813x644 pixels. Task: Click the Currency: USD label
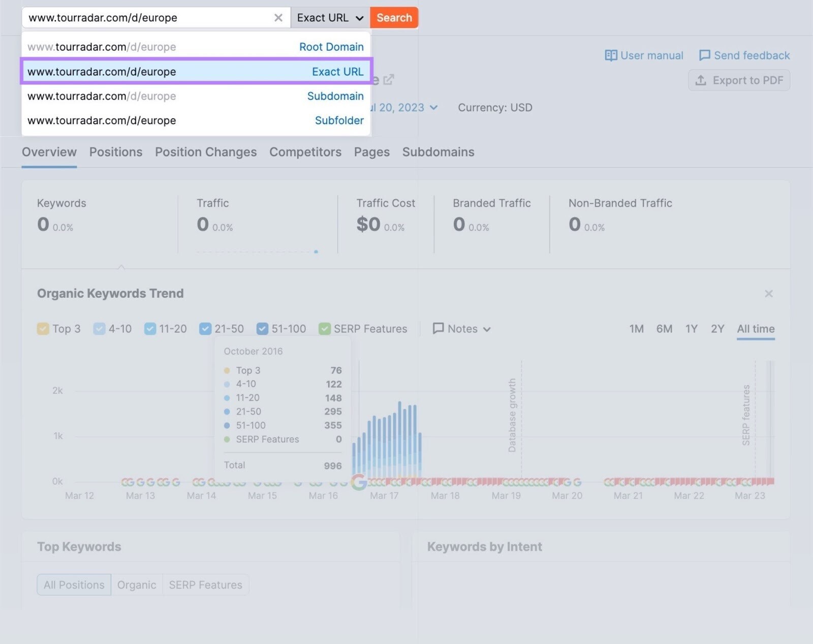[x=495, y=108]
